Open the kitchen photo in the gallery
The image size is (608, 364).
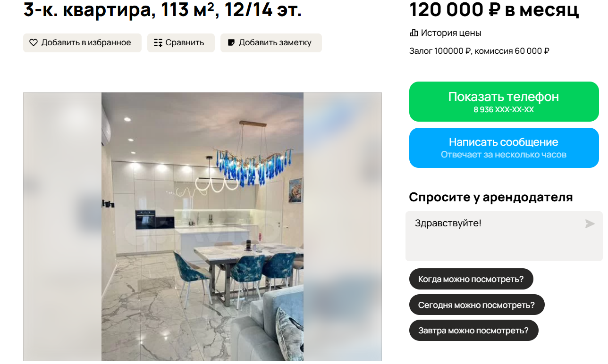click(203, 227)
